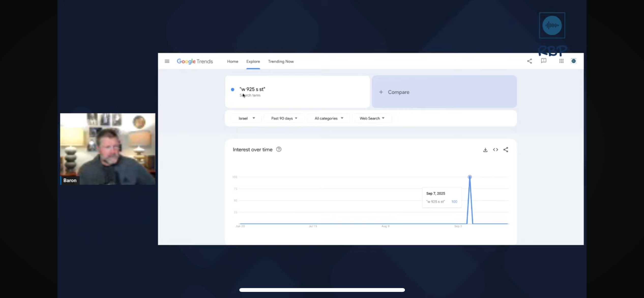Image resolution: width=644 pixels, height=298 pixels.
Task: Add a comparison term with Compare
Action: coord(444,92)
